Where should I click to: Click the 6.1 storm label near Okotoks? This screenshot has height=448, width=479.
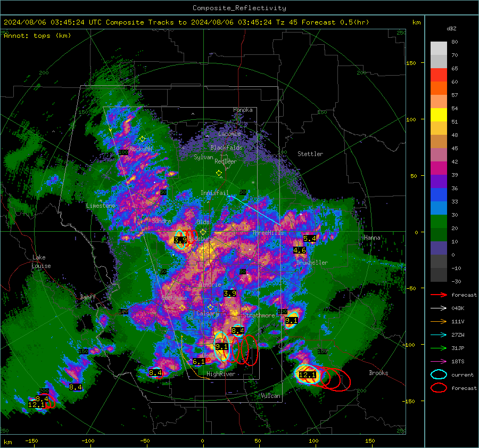point(199,362)
